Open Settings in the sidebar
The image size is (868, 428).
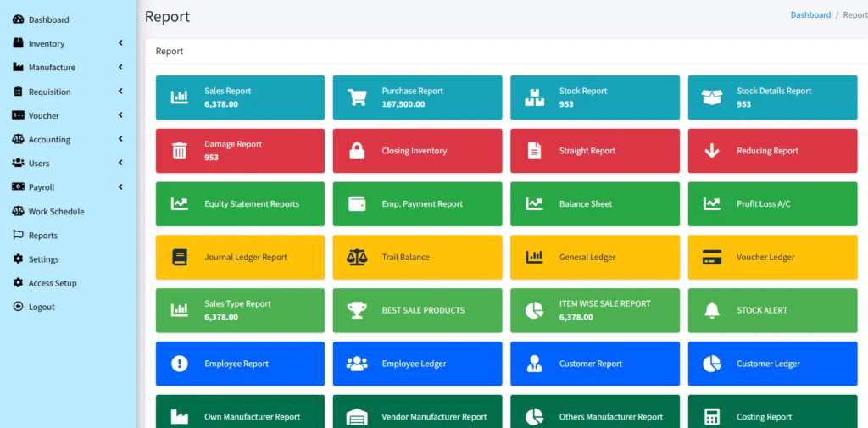click(44, 259)
